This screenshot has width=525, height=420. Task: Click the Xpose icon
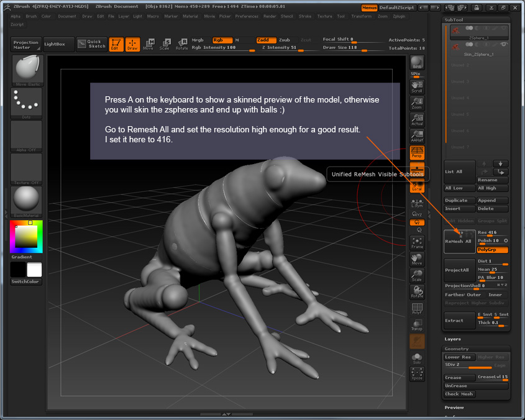[x=417, y=374]
